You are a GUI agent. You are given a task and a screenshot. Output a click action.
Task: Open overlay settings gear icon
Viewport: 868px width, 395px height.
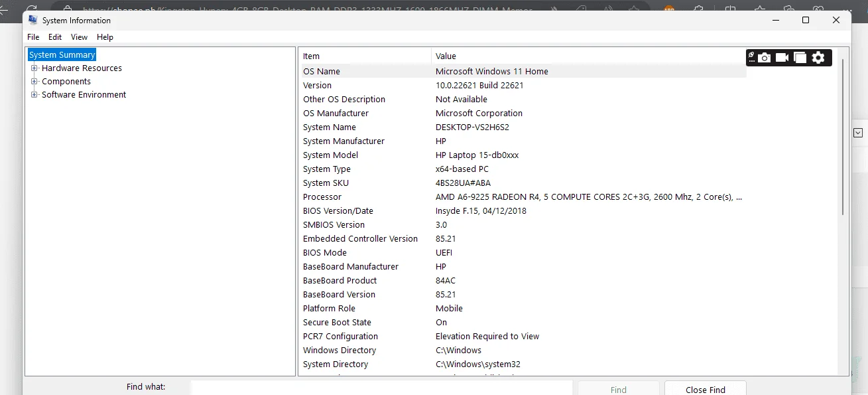click(x=818, y=58)
